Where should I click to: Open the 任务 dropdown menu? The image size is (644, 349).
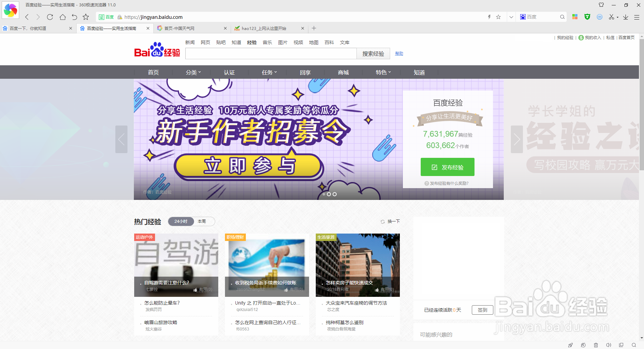pyautogui.click(x=268, y=72)
